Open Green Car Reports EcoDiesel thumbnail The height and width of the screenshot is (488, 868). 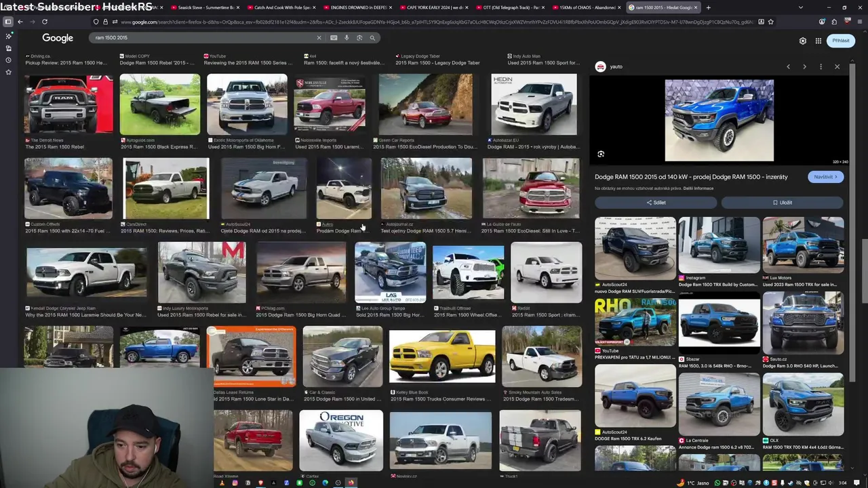click(426, 105)
